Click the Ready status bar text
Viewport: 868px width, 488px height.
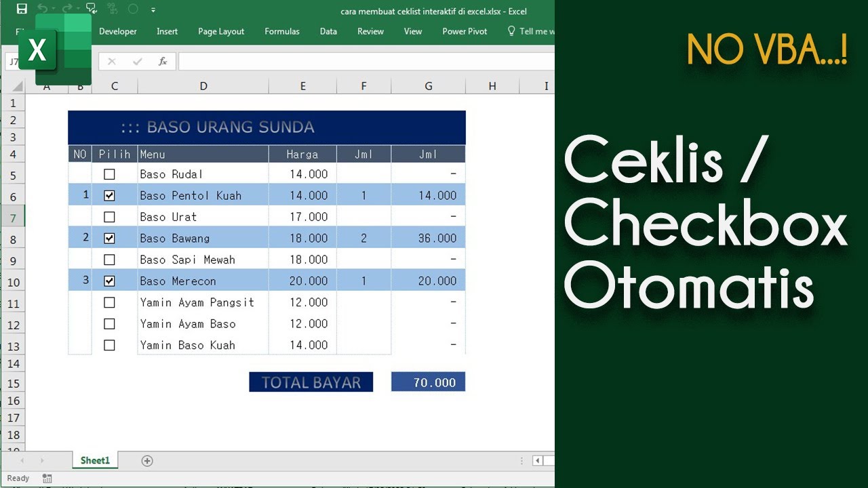click(x=18, y=478)
